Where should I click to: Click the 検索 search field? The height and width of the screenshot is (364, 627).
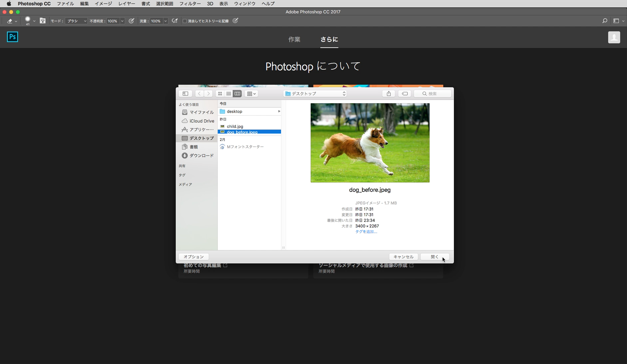point(433,94)
